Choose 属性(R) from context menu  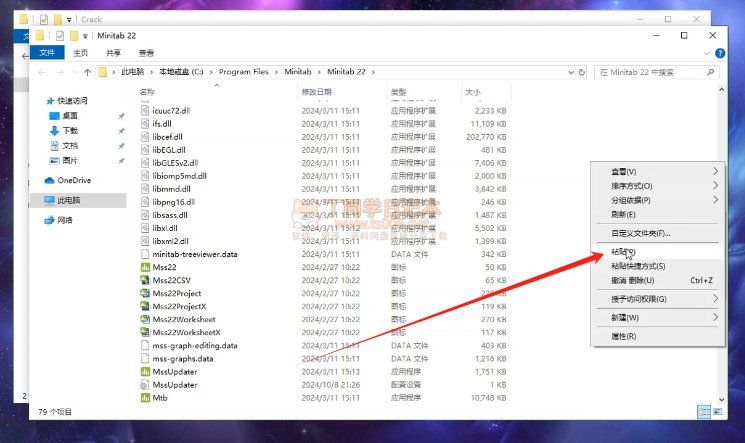658,336
